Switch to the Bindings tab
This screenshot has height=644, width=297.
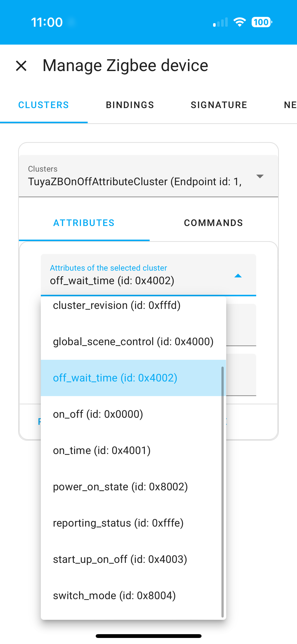[130, 105]
